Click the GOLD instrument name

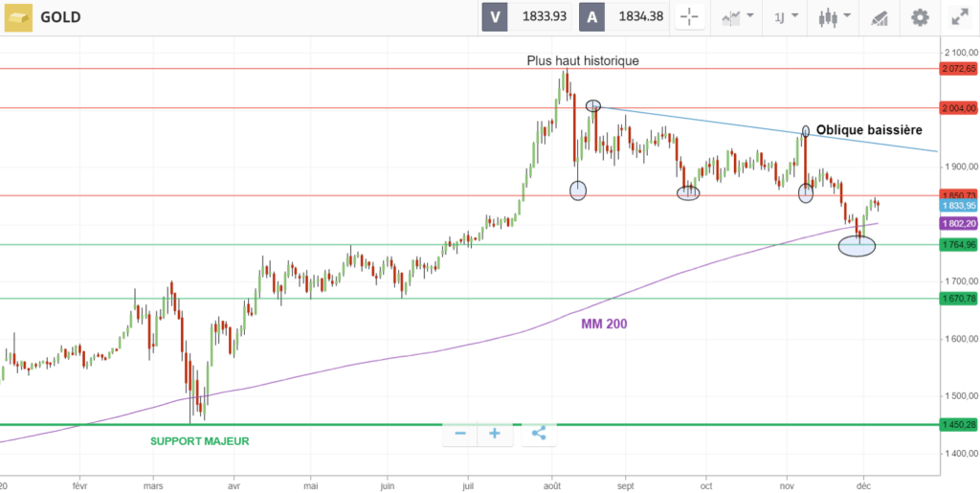point(60,17)
